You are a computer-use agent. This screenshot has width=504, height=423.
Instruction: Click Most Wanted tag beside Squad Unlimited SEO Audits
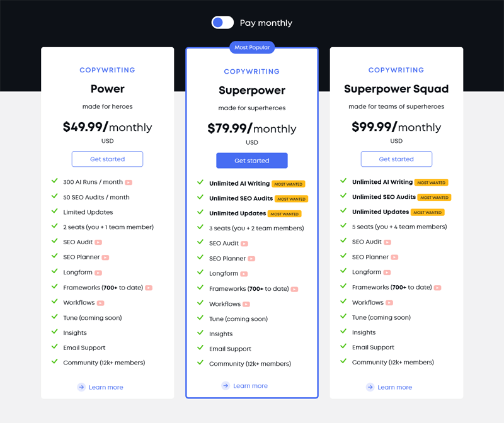(x=435, y=198)
